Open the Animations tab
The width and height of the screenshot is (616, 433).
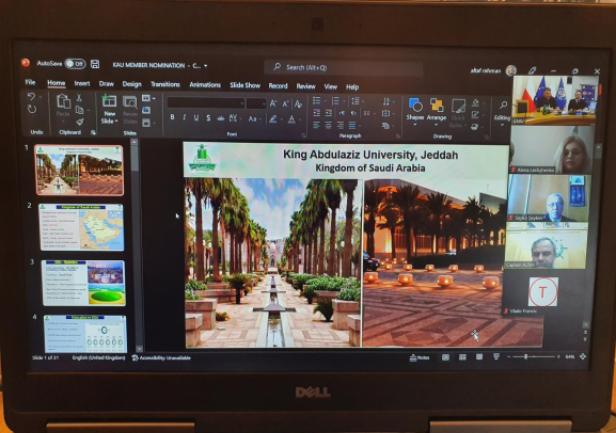[x=205, y=85]
